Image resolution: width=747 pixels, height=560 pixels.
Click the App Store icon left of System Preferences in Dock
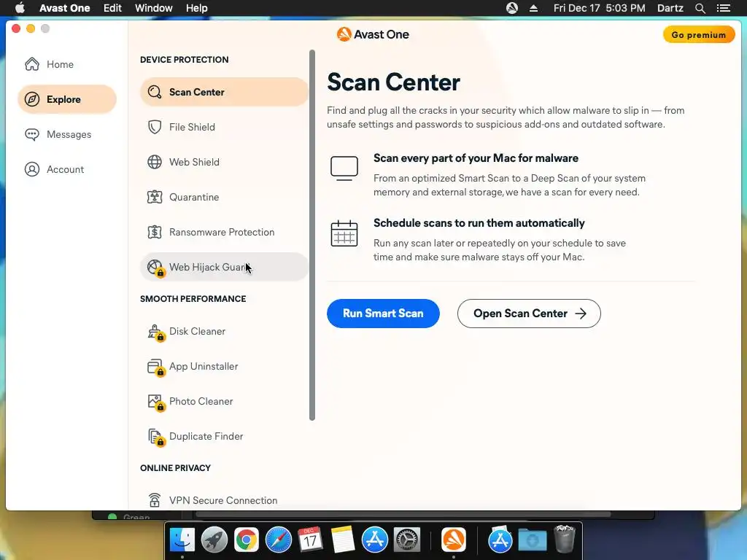point(375,540)
